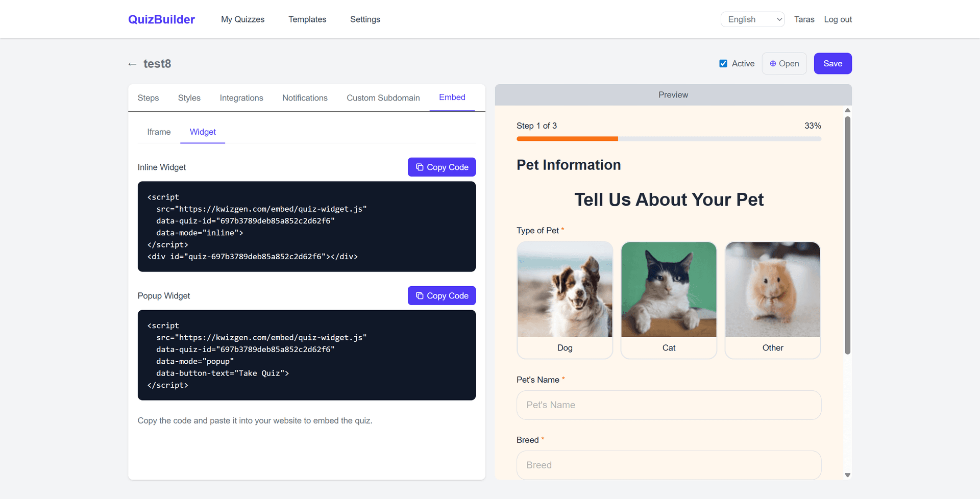Image resolution: width=980 pixels, height=499 pixels.
Task: Open the Custom Subdomain tab
Action: (x=383, y=97)
